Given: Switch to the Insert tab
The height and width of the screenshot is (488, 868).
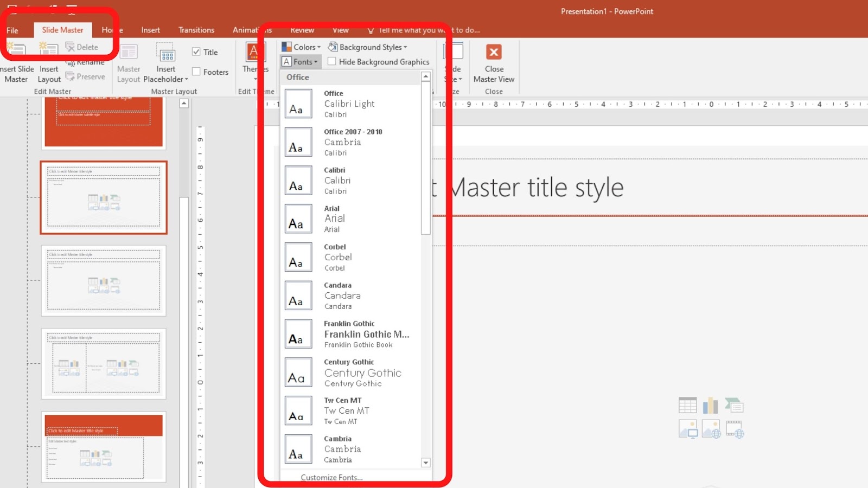Looking at the screenshot, I should coord(151,30).
